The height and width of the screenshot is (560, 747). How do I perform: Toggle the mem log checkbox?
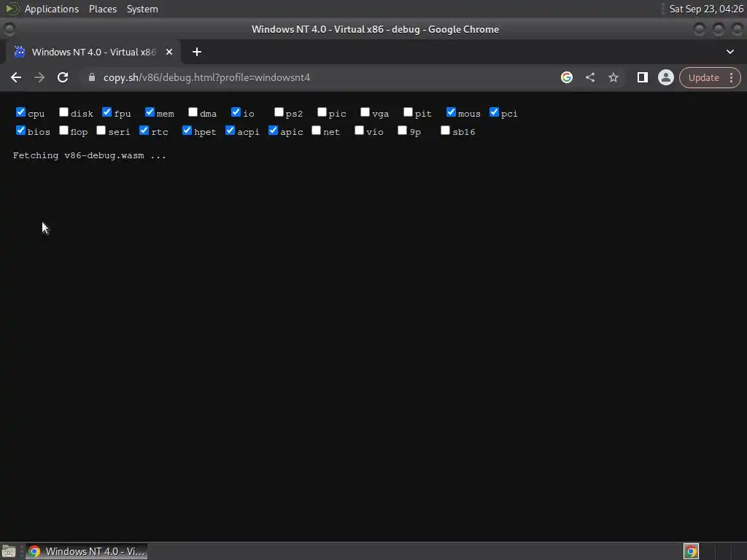(150, 112)
